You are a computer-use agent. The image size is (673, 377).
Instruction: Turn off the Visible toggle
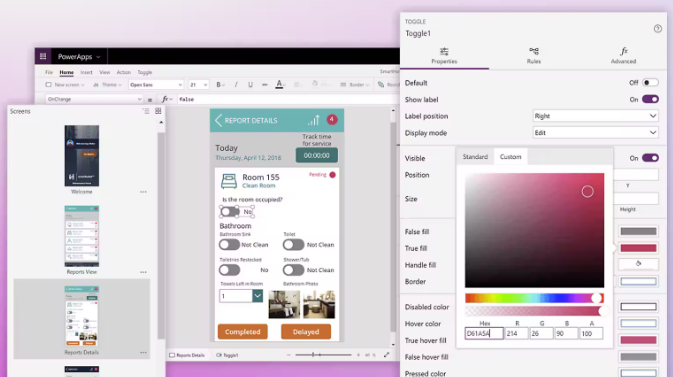pyautogui.click(x=650, y=158)
